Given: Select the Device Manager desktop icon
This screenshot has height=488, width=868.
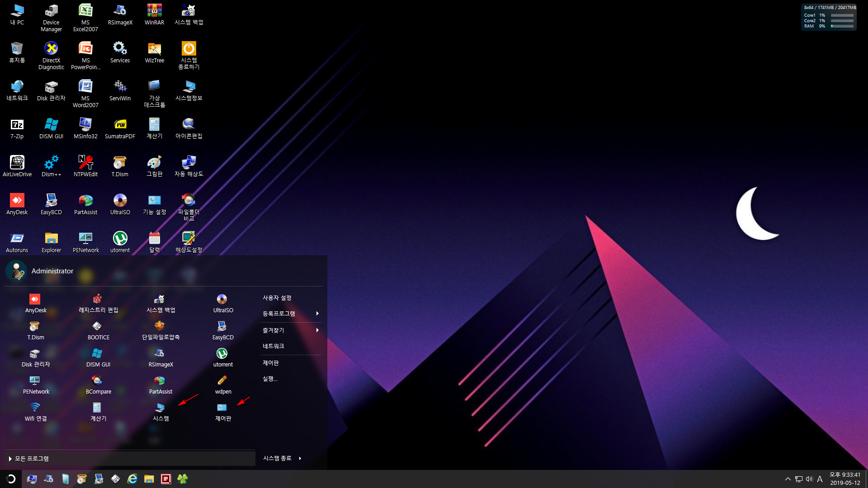Looking at the screenshot, I should coord(51,18).
